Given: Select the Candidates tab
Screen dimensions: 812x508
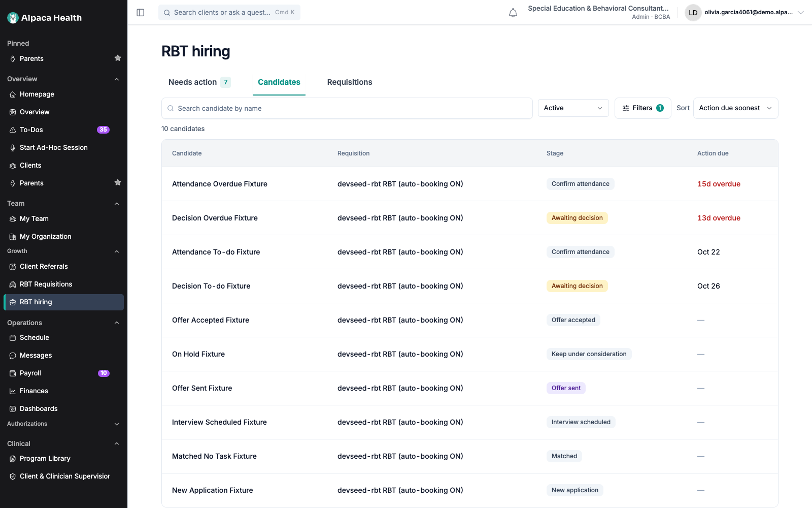Looking at the screenshot, I should [279, 82].
